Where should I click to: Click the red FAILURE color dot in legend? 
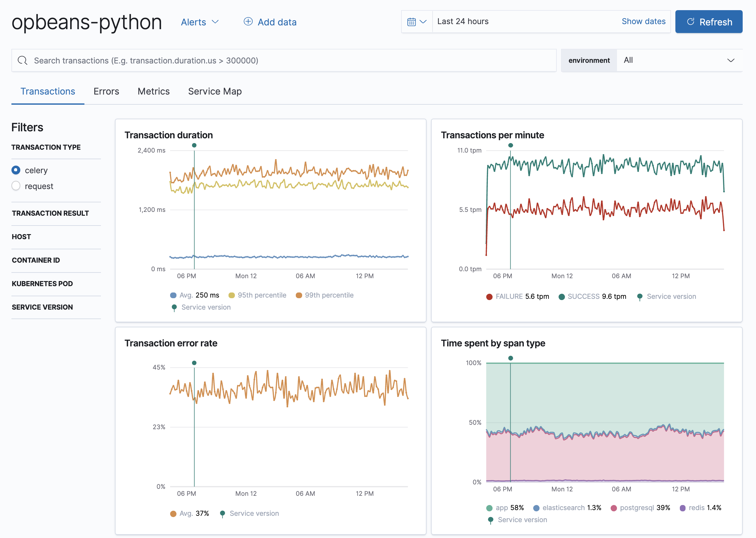[489, 296]
